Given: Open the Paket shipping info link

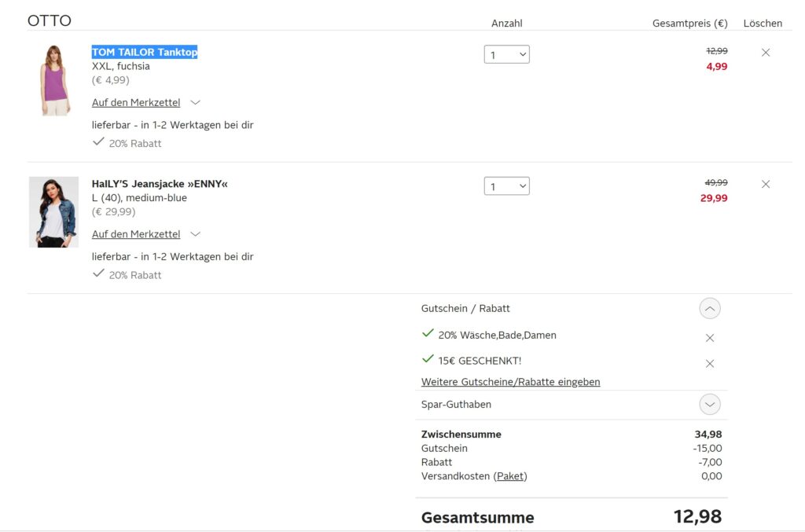Looking at the screenshot, I should 510,476.
